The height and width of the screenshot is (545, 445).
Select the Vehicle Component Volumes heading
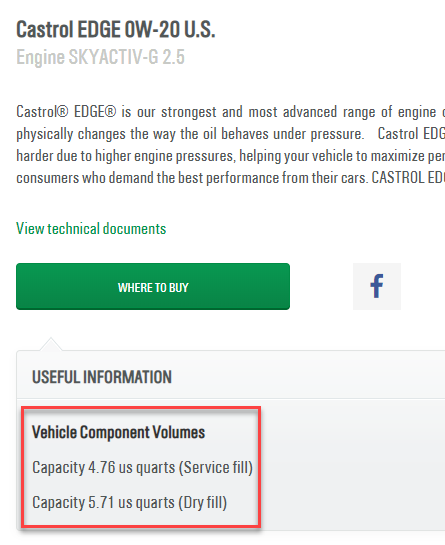pyautogui.click(x=119, y=432)
